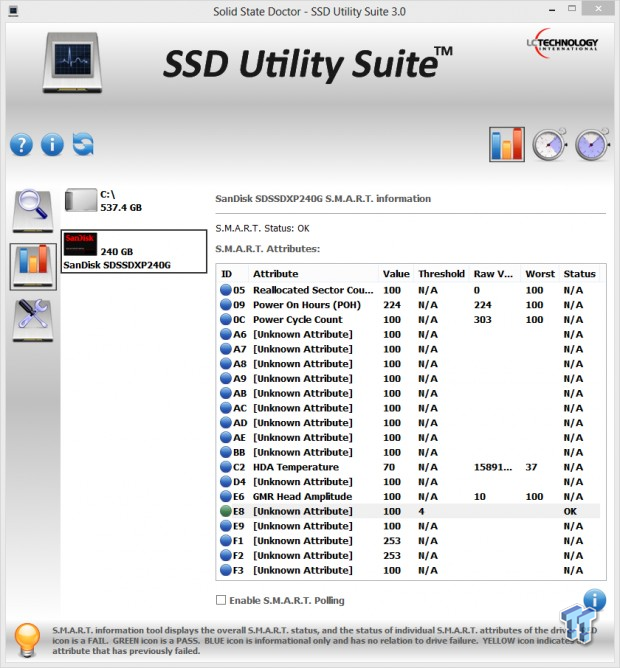
Task: Click the blue status icon for attribute C2
Action: tap(225, 467)
